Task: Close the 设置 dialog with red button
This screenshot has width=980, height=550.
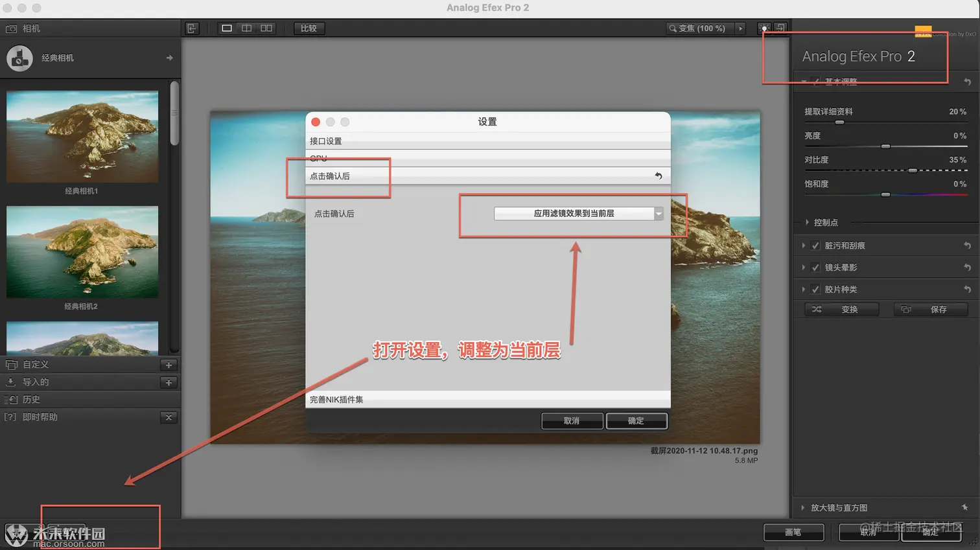Action: tap(316, 122)
